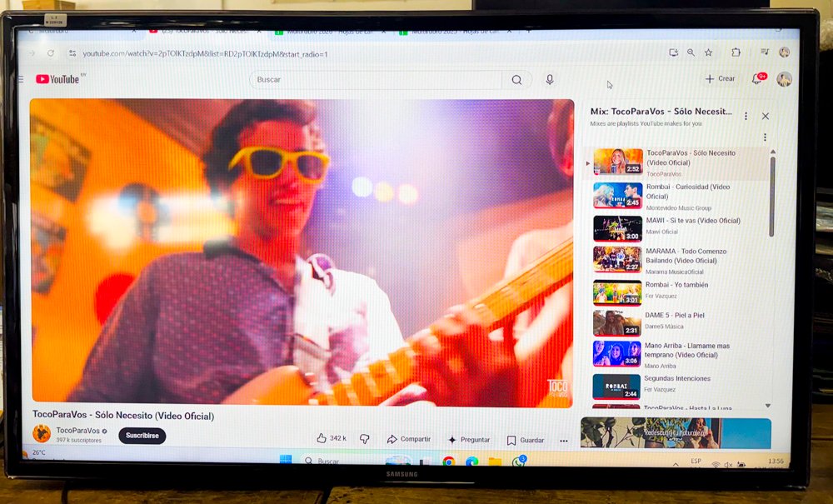Click the dislike thumbs down icon
The image size is (833, 504).
pyautogui.click(x=364, y=438)
